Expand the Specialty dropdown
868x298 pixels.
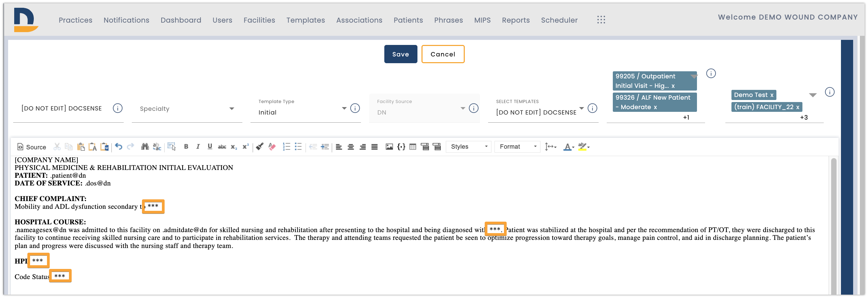click(x=232, y=109)
